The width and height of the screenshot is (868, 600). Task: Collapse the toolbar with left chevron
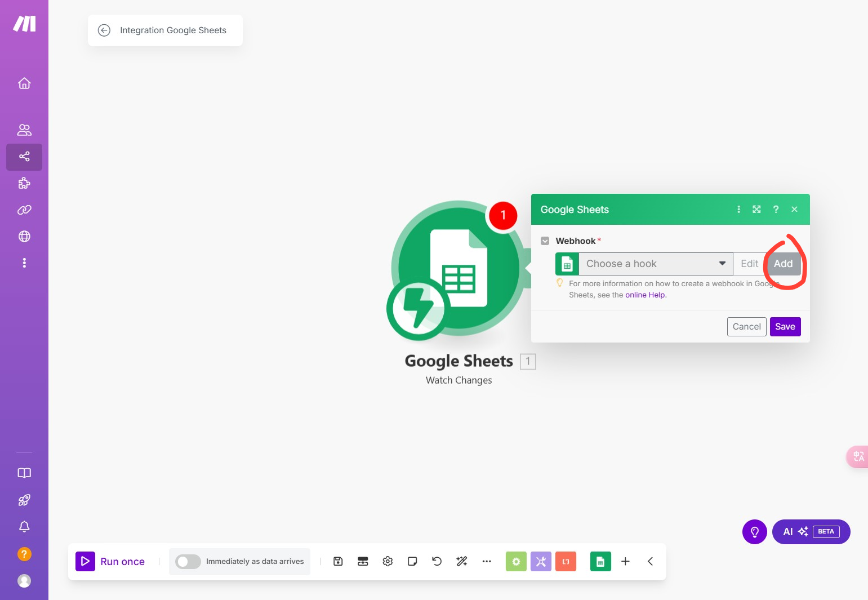point(650,561)
